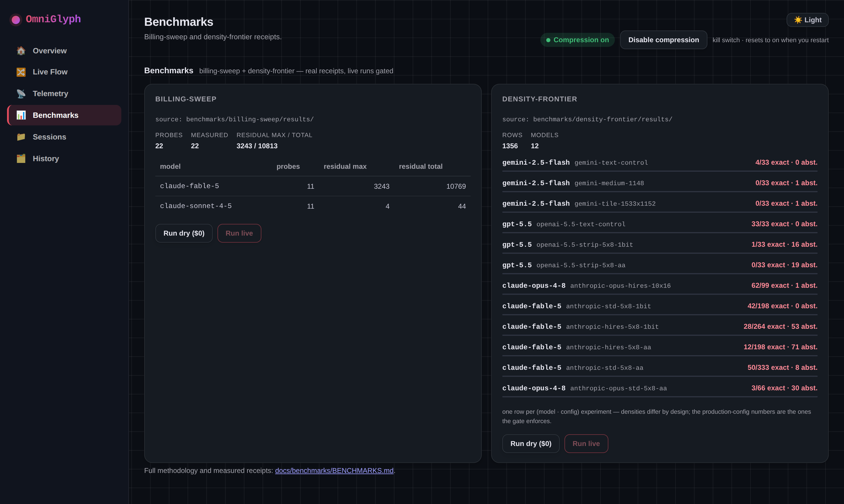Click the Telemetry satellite dish icon
This screenshot has width=844, height=504.
21,94
